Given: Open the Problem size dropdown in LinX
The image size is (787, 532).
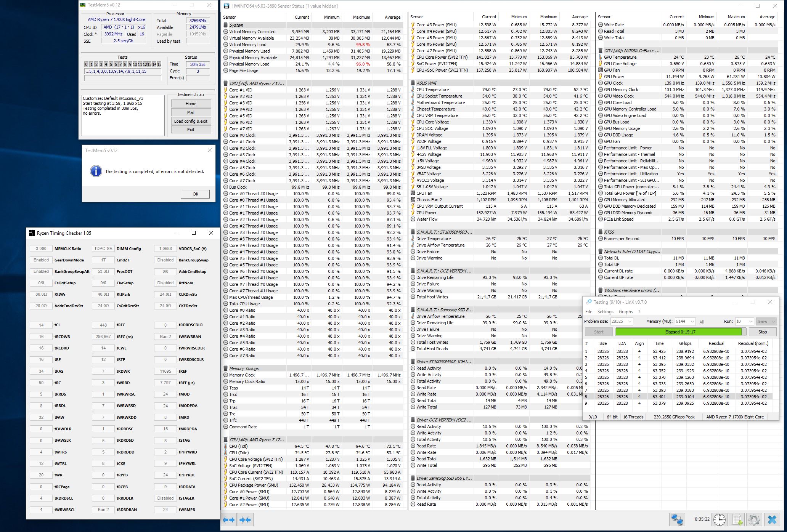Looking at the screenshot, I should 630,321.
